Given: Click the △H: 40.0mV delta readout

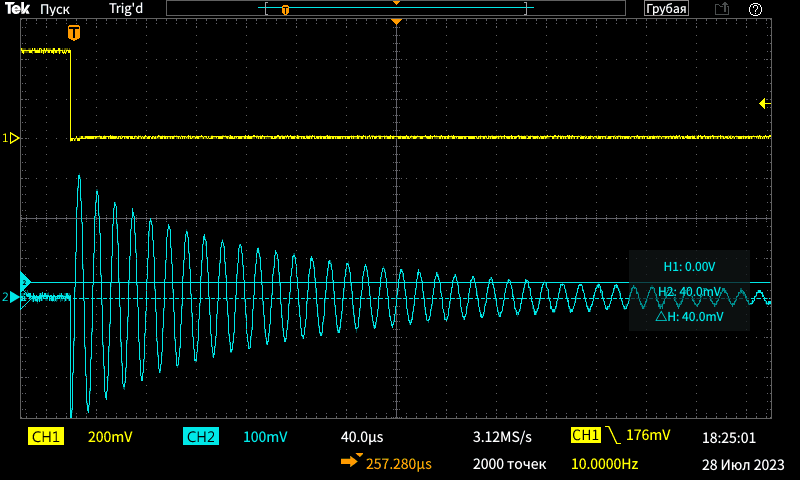Looking at the screenshot, I should pyautogui.click(x=689, y=317).
